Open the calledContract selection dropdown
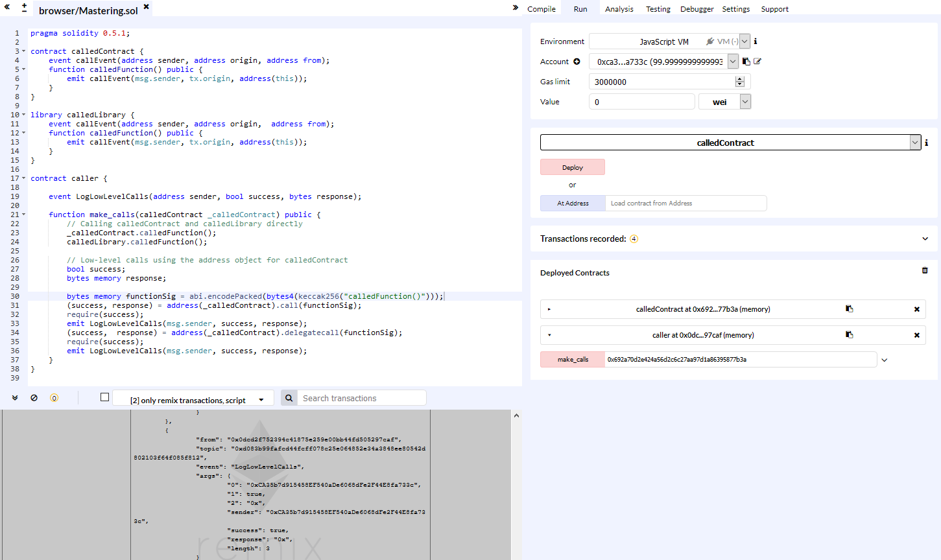This screenshot has width=941, height=560. coord(731,143)
